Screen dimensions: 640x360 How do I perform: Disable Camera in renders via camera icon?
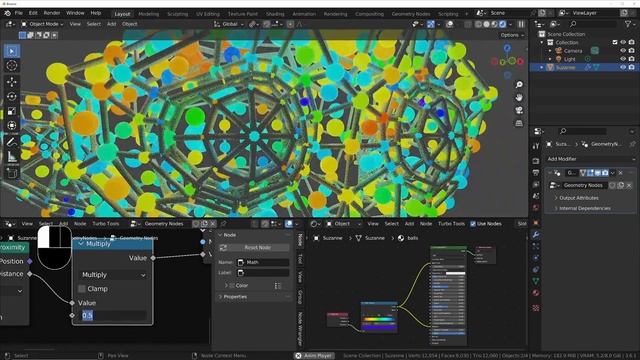coord(631,51)
